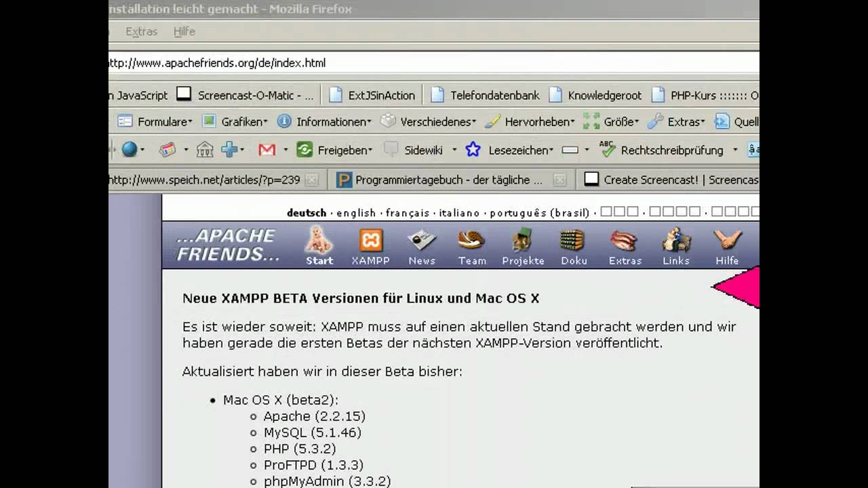Click the 'MySQL (5.1.46)' list entry

click(312, 432)
